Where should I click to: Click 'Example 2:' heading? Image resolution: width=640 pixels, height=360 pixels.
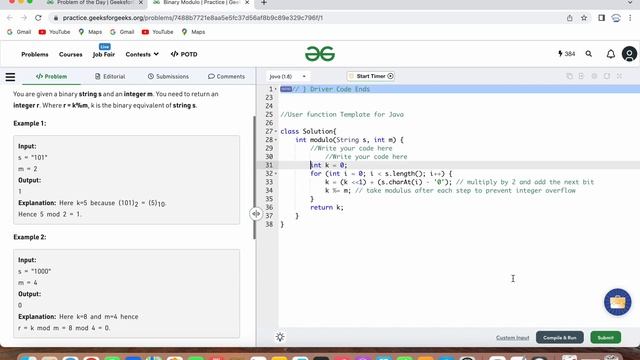[30, 237]
